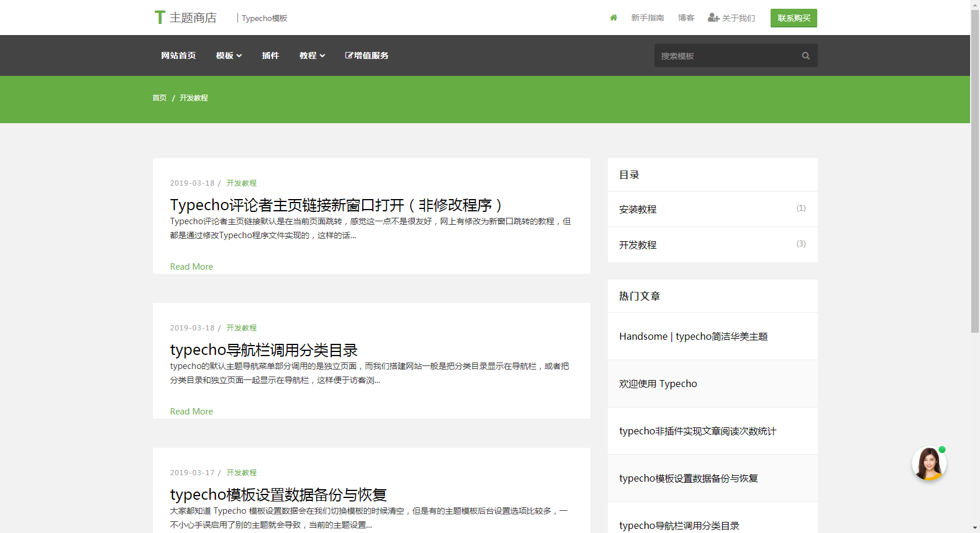Open Handsome typecho简洁华美主题 in hot articles
980x533 pixels.
693,336
